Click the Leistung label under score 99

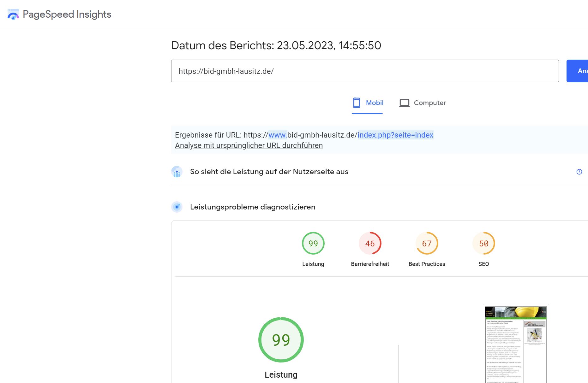pyautogui.click(x=313, y=264)
